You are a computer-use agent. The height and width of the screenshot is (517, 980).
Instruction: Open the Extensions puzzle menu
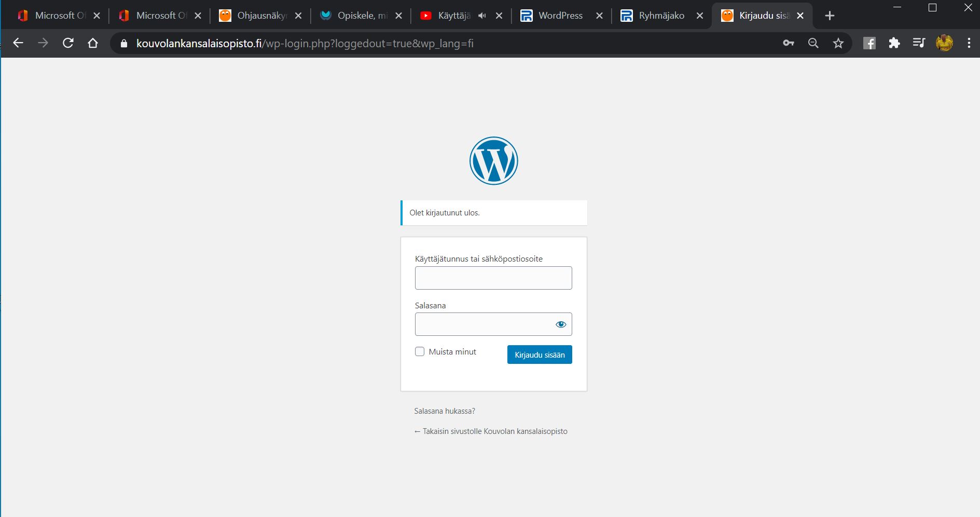(894, 43)
